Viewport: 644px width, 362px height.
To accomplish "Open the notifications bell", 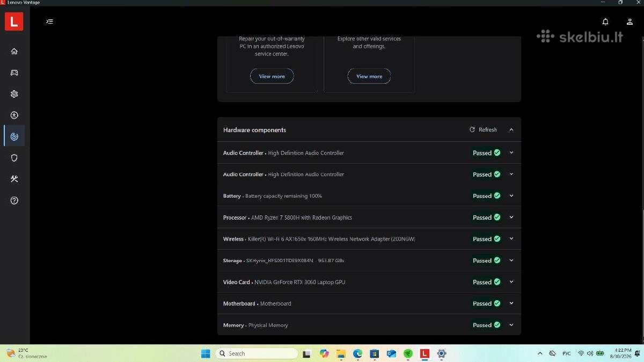I will coord(605,21).
